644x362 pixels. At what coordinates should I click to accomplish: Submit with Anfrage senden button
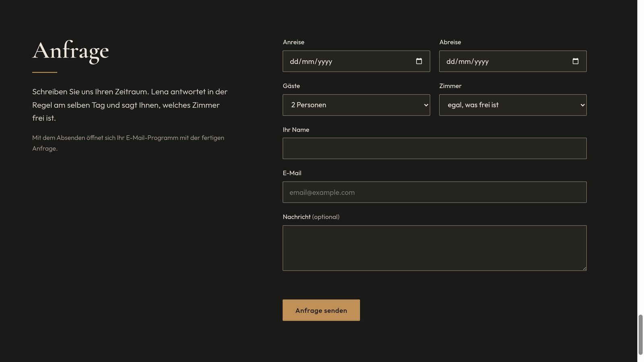pos(321,310)
